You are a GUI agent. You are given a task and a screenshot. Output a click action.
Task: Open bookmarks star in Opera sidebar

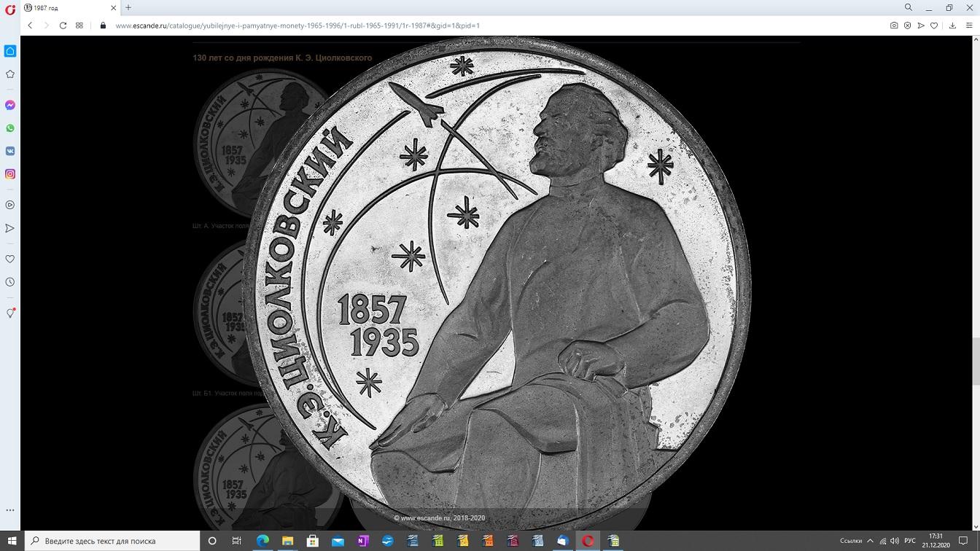pos(10,74)
